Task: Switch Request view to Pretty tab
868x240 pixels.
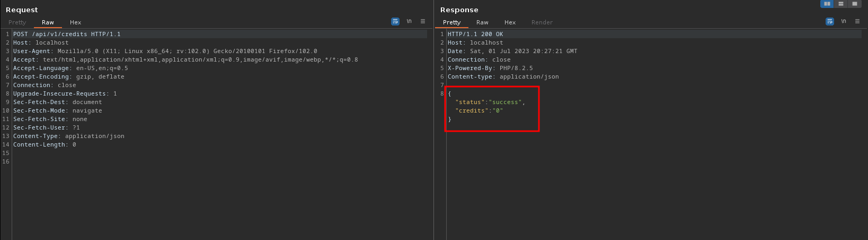Action: point(17,22)
